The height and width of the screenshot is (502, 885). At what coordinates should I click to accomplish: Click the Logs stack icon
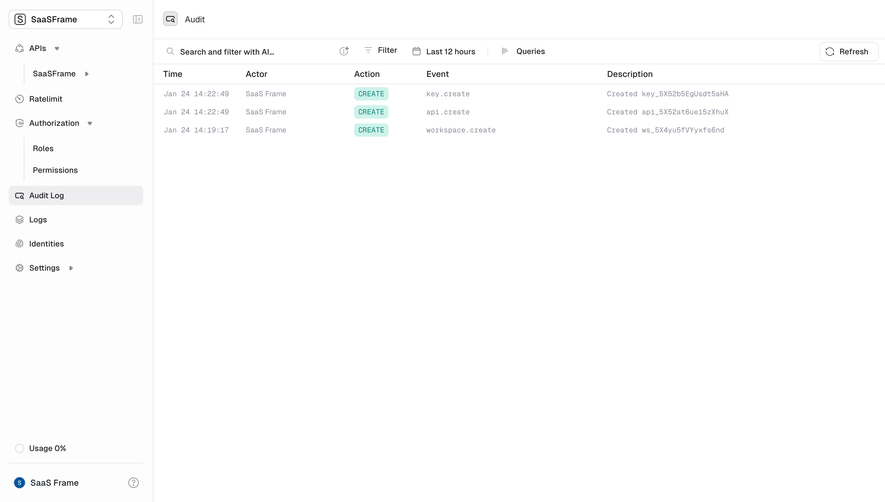tap(19, 220)
